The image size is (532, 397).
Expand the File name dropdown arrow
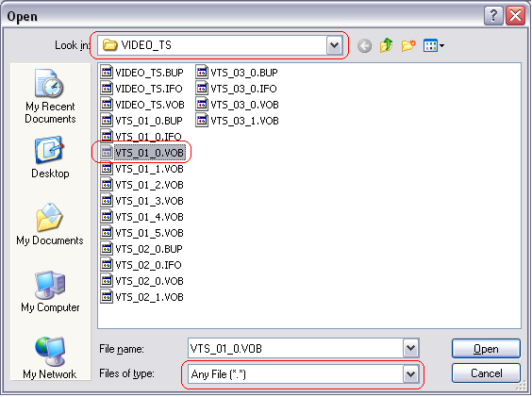[x=410, y=348]
